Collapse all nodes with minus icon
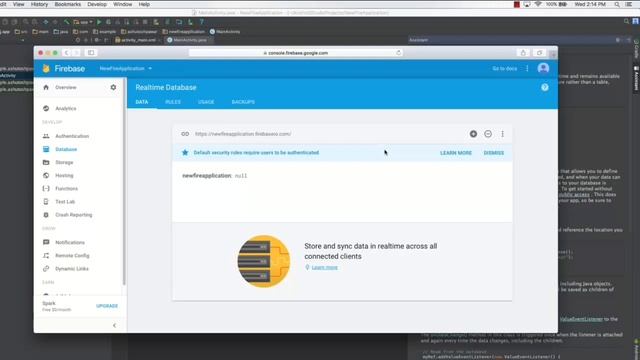 pos(488,134)
